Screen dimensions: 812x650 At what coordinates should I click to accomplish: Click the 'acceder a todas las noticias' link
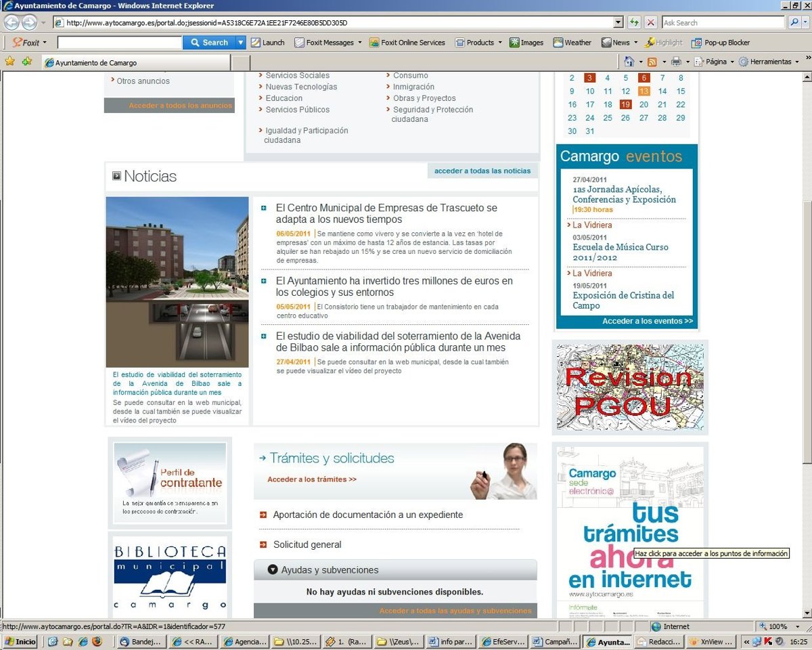(482, 171)
